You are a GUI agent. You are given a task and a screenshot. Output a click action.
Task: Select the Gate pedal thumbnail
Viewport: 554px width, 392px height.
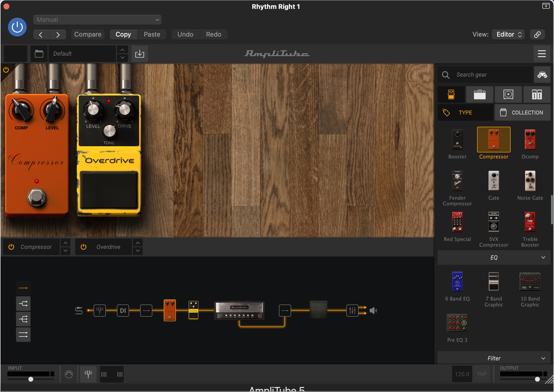pos(494,181)
